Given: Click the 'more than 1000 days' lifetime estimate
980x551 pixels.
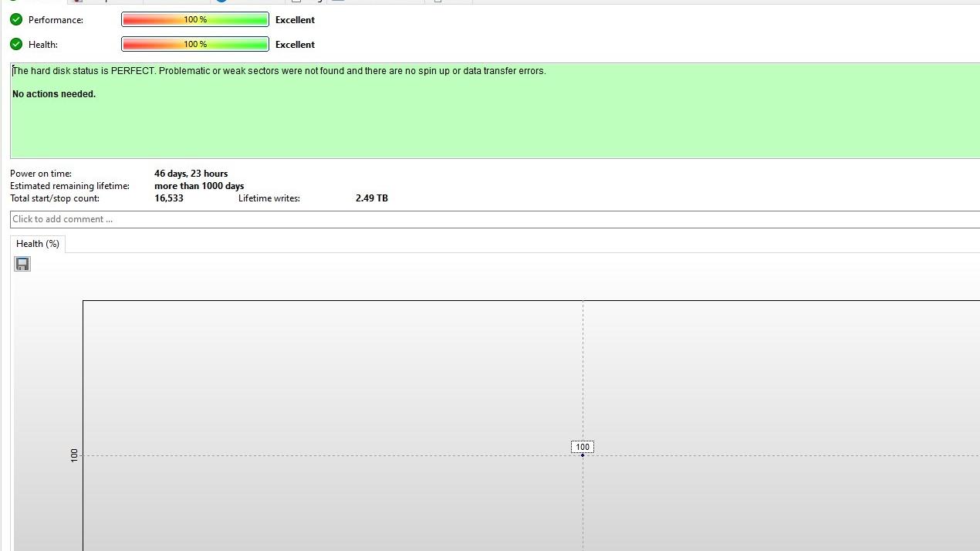Looking at the screenshot, I should [x=199, y=186].
